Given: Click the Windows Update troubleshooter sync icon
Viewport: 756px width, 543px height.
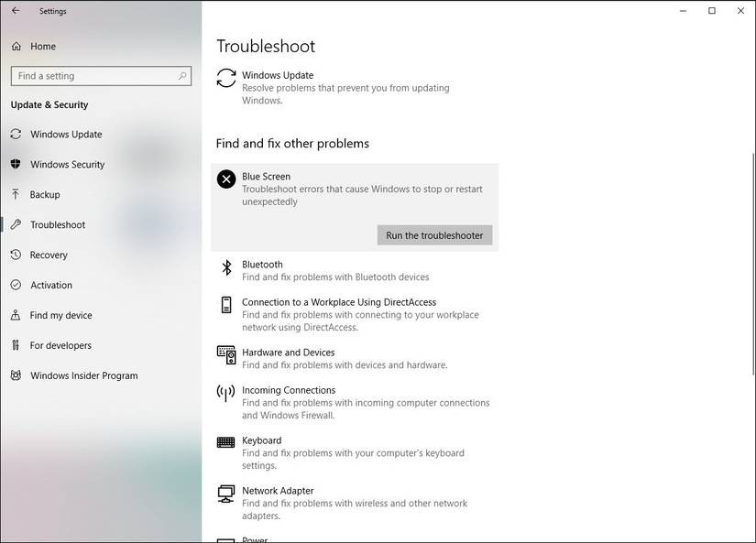Looking at the screenshot, I should pyautogui.click(x=226, y=78).
